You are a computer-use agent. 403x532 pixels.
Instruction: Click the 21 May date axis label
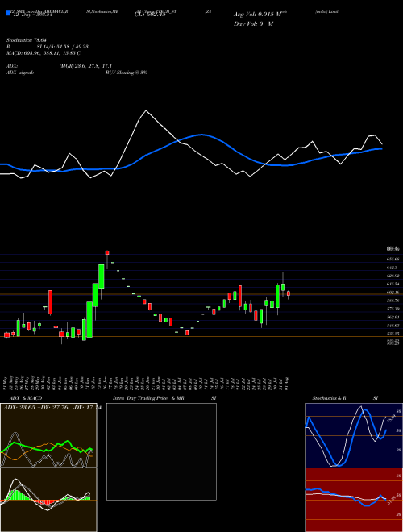click(x=6, y=382)
